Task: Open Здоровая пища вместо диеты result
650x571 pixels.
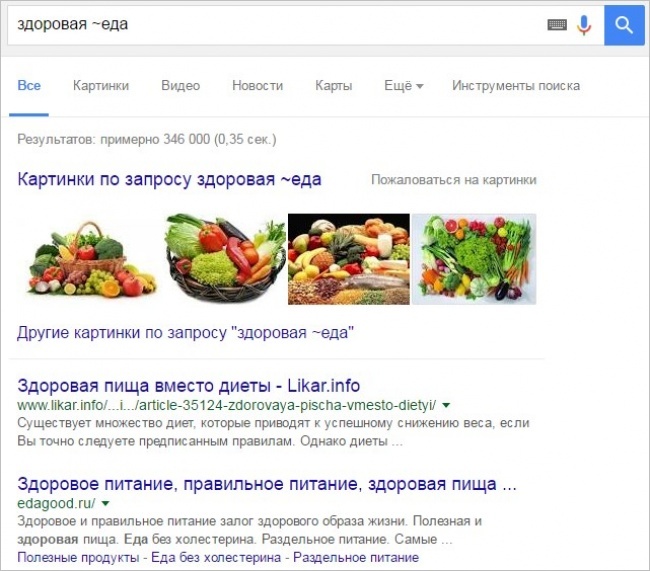Action: (189, 386)
